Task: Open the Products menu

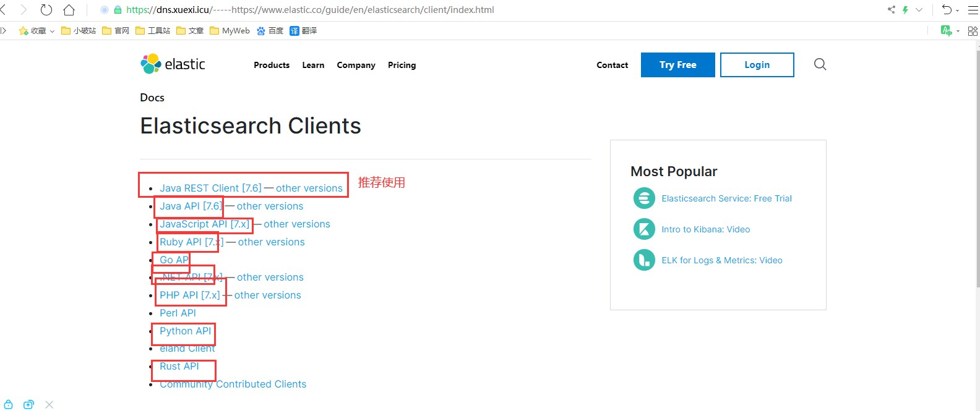Action: click(x=272, y=65)
